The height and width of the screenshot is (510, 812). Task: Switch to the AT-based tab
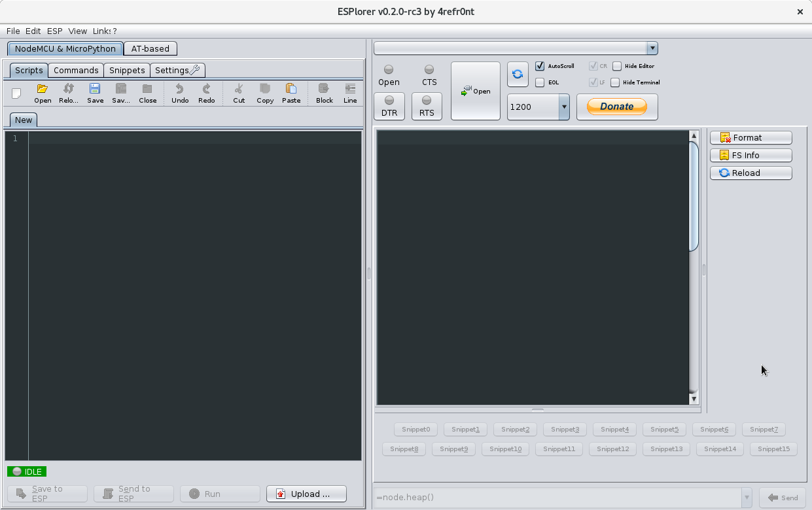click(x=150, y=48)
